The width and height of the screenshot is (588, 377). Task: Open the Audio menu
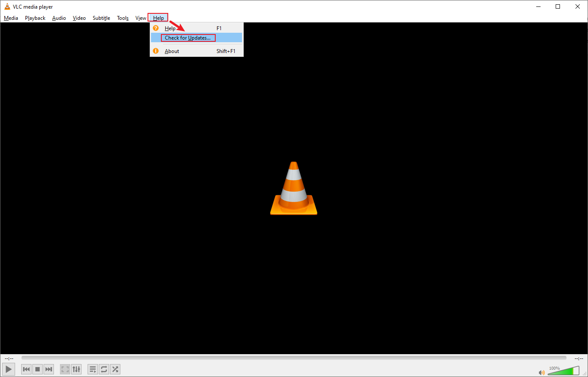coord(59,18)
